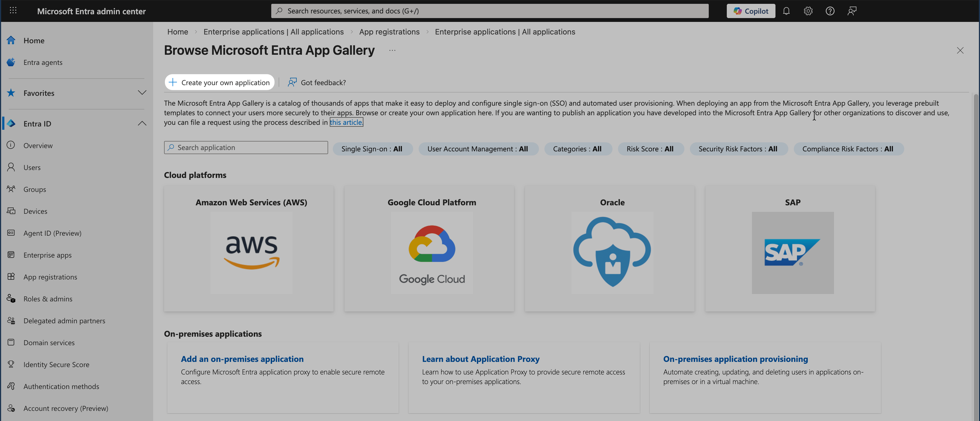Viewport: 980px width, 421px height.
Task: Click the Agent ID (Preview) icon
Action: pos(11,233)
